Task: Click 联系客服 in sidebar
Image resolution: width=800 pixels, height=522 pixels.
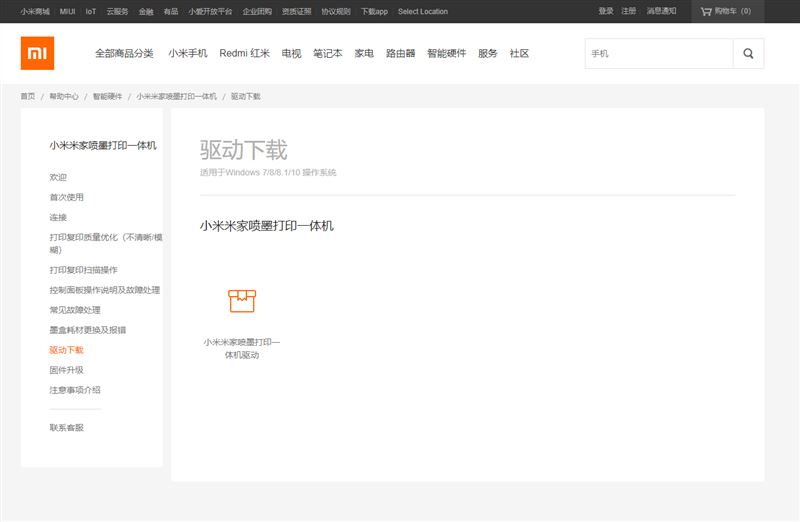Action: pos(66,428)
